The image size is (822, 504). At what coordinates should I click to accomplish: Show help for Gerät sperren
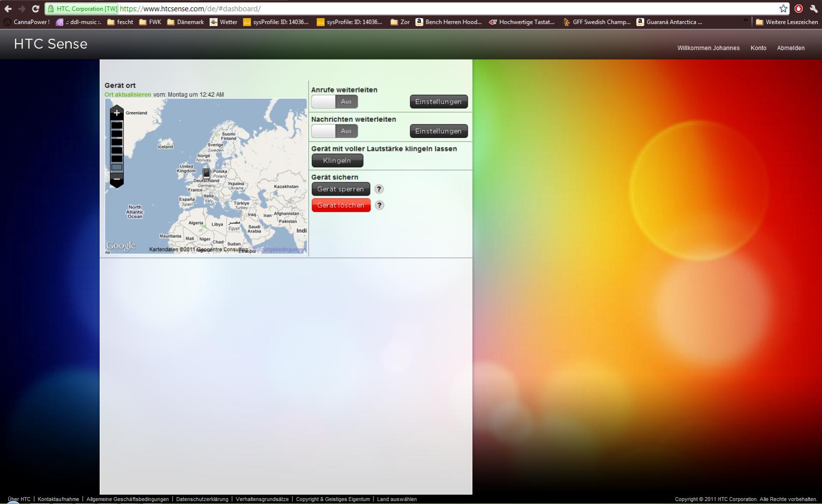pos(379,189)
